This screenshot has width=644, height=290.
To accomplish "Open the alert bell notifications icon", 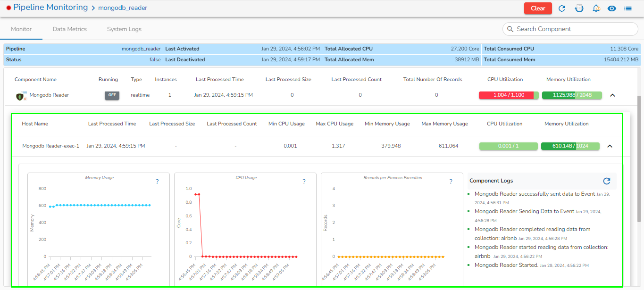I will [x=596, y=8].
